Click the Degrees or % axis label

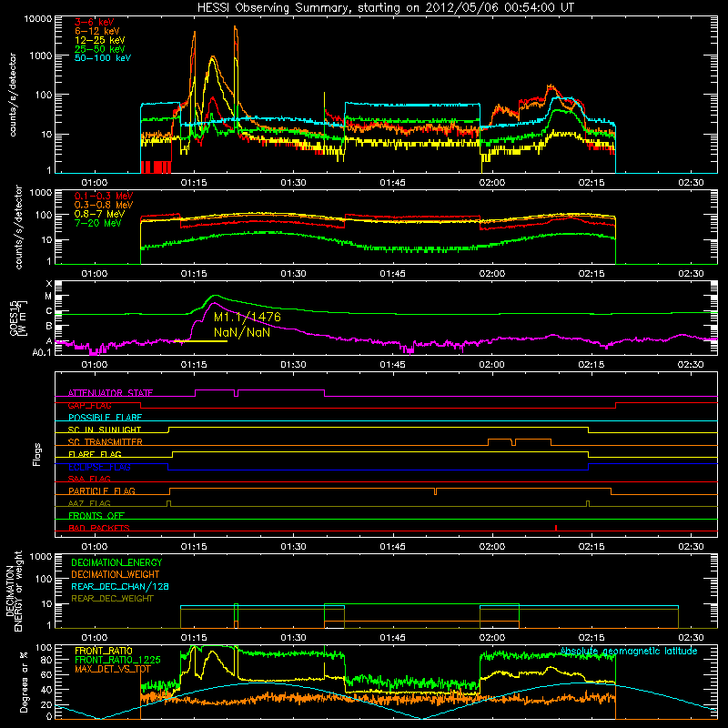coord(24,682)
